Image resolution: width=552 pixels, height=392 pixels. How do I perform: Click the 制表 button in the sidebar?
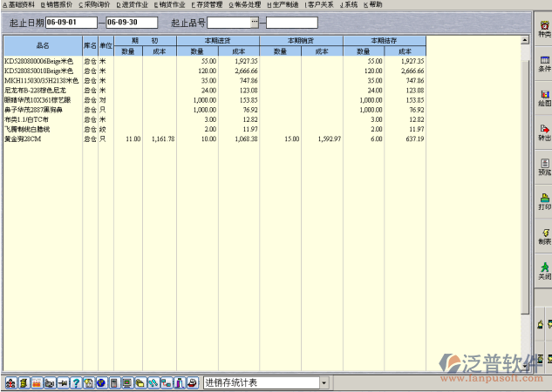coord(543,237)
